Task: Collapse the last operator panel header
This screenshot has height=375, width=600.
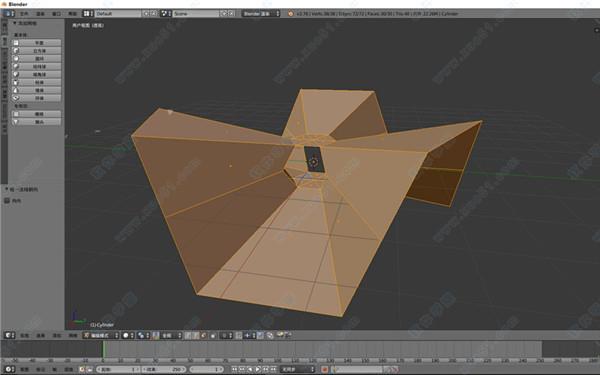Action: point(21,189)
